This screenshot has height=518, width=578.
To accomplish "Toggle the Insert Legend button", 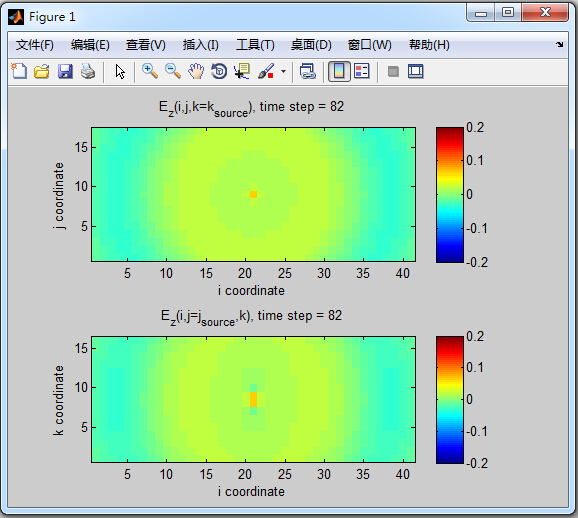I will [x=362, y=71].
